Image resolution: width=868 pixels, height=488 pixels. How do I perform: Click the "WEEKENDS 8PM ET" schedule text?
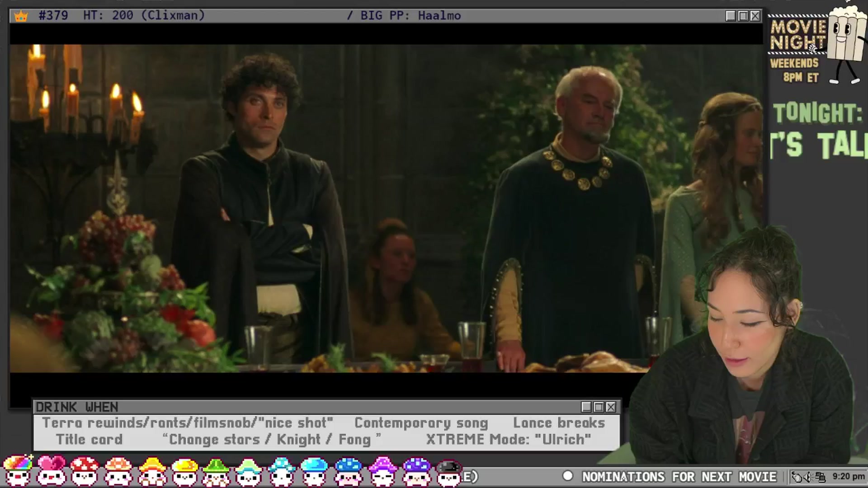click(795, 70)
